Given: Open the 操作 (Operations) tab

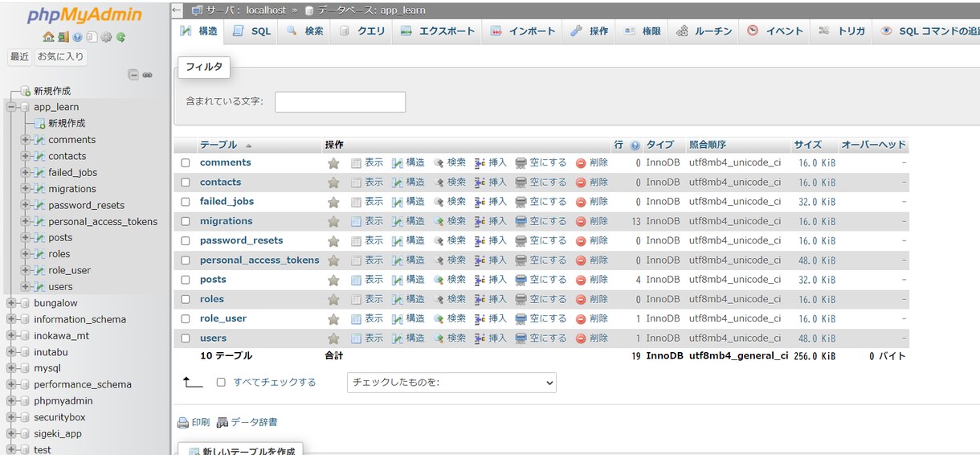Looking at the screenshot, I should [x=590, y=31].
